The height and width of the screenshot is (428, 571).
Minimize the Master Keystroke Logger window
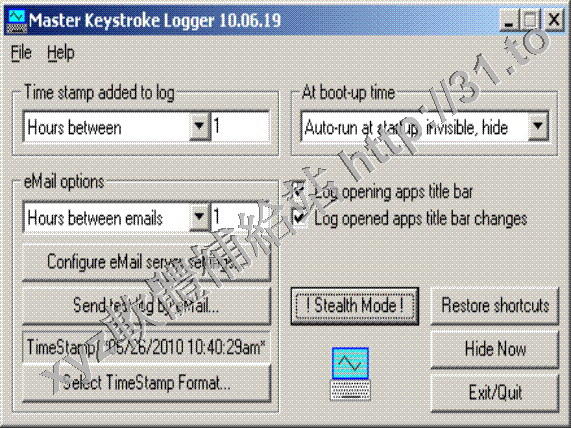[x=509, y=20]
